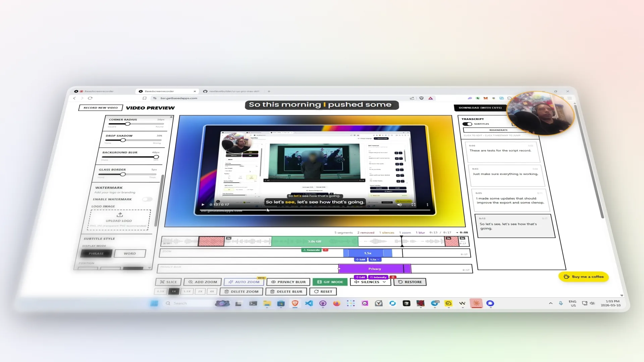Enable the watermark toggle
Viewport: 644px width, 362px height.
tap(147, 199)
